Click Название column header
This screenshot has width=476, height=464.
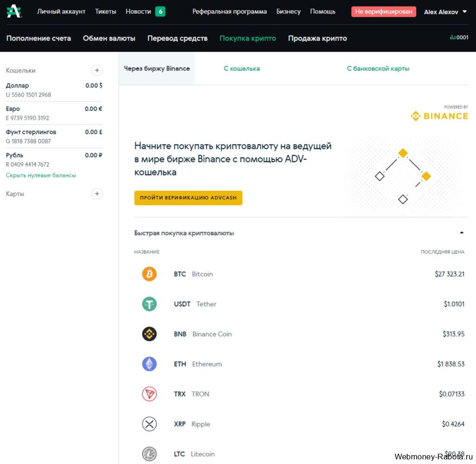tap(146, 252)
